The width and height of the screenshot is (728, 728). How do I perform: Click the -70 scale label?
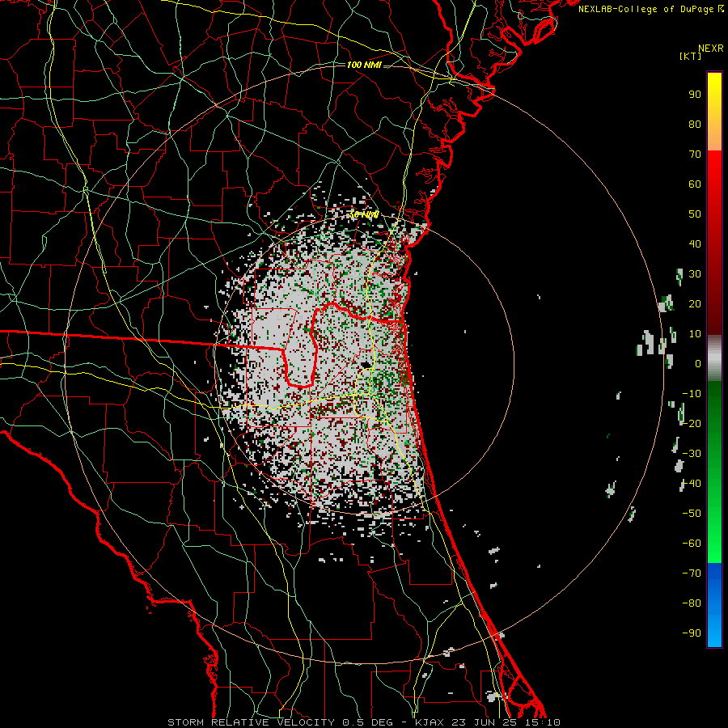[x=692, y=574]
